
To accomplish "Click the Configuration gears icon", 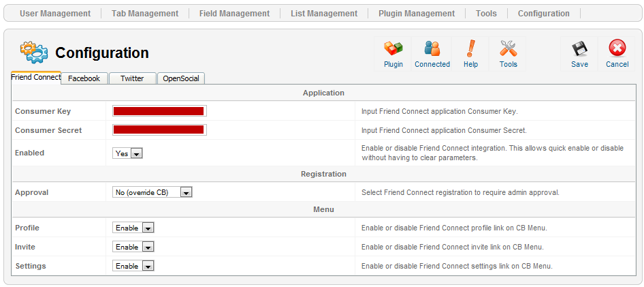I will click(33, 52).
